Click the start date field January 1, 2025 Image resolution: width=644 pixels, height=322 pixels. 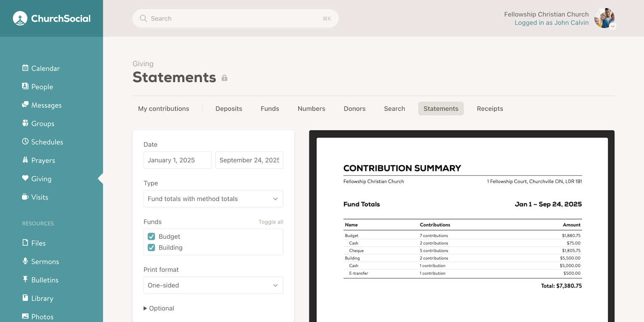coord(177,160)
